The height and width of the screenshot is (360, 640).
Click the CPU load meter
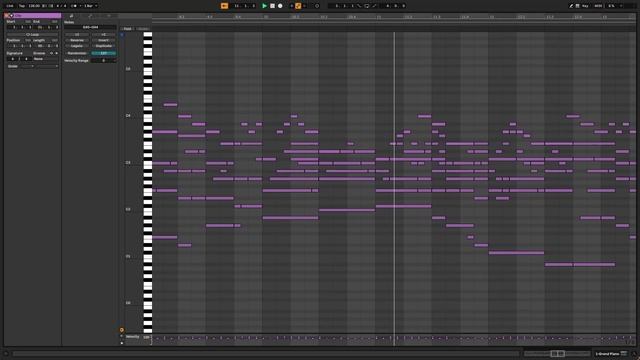click(611, 6)
